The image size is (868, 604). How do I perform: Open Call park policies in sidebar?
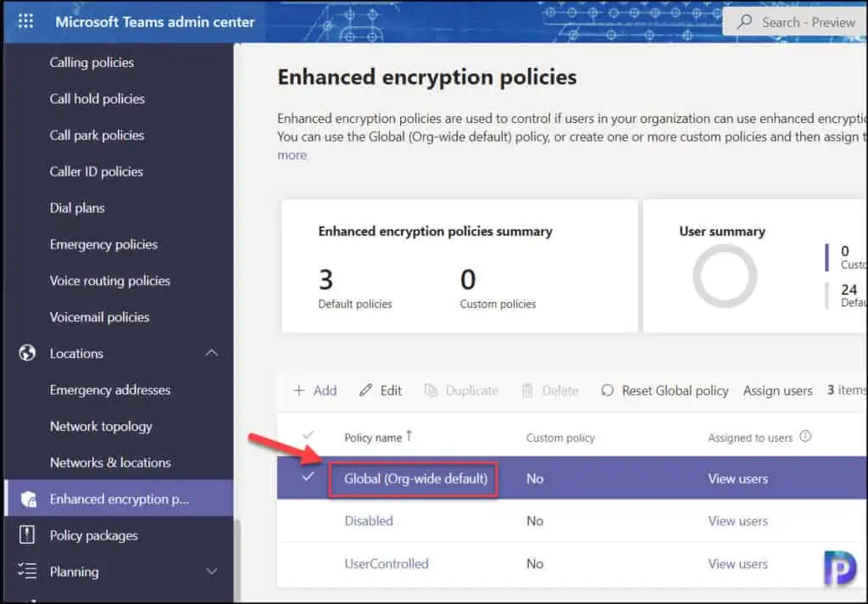(97, 135)
